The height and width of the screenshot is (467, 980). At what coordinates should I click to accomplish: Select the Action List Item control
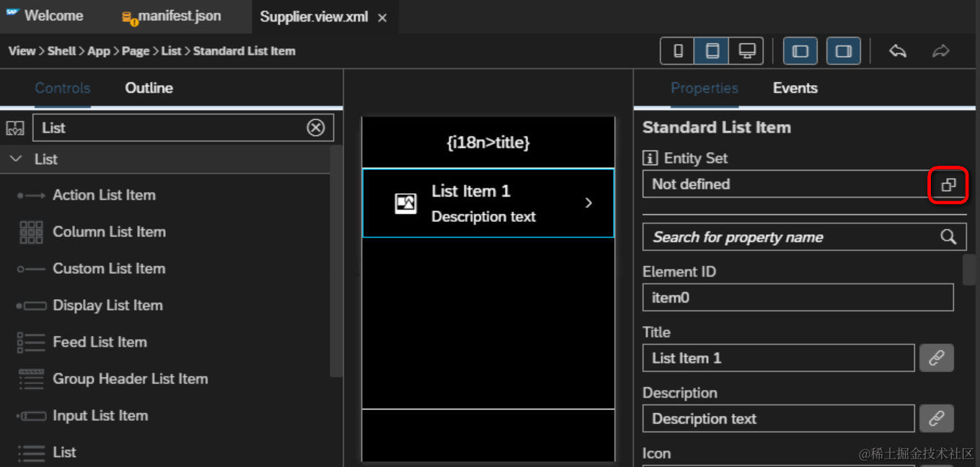point(104,195)
